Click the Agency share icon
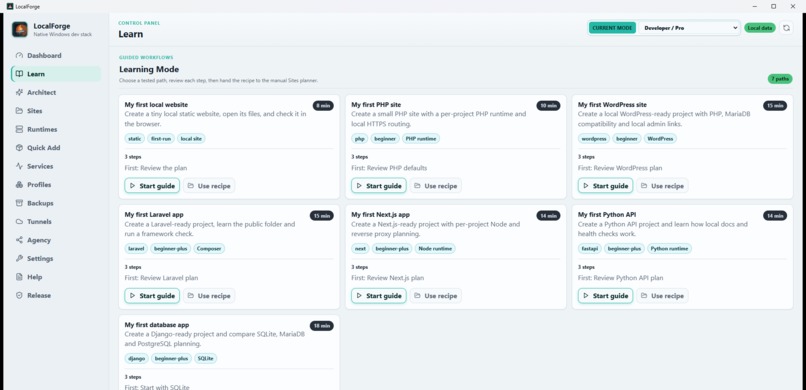This screenshot has width=806, height=390. [x=20, y=240]
